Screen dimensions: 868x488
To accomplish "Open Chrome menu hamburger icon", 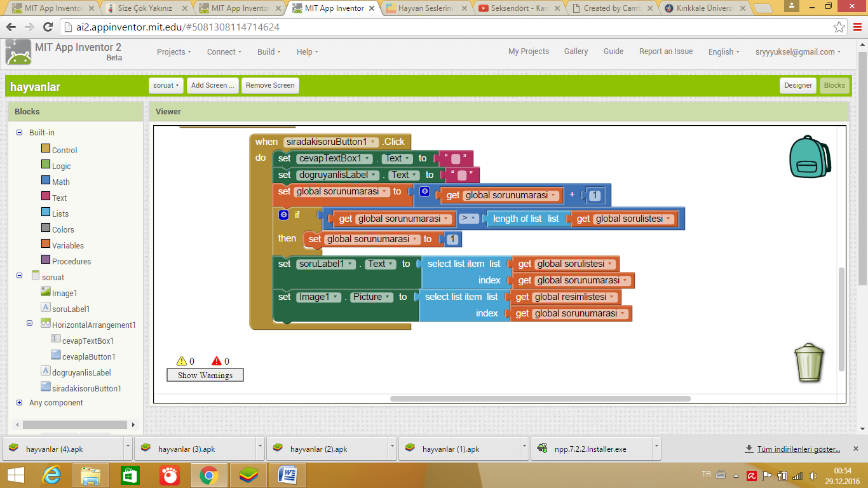I will click(856, 27).
